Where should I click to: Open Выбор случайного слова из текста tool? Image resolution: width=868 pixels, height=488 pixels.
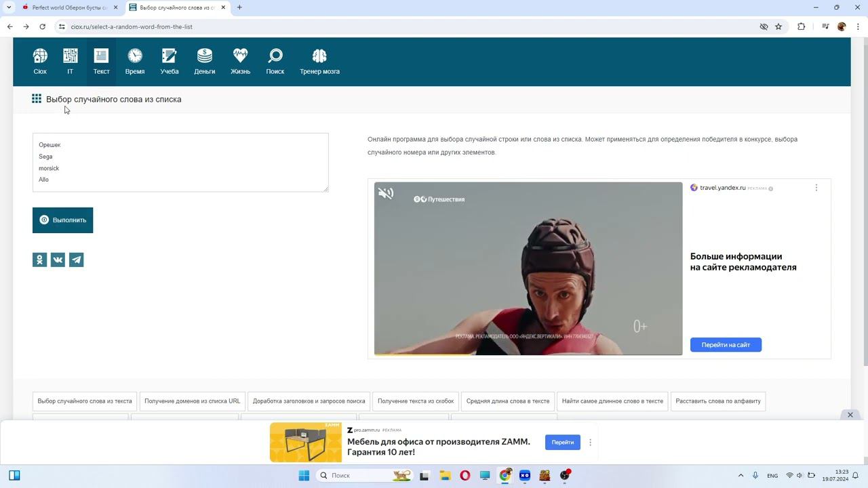(85, 401)
